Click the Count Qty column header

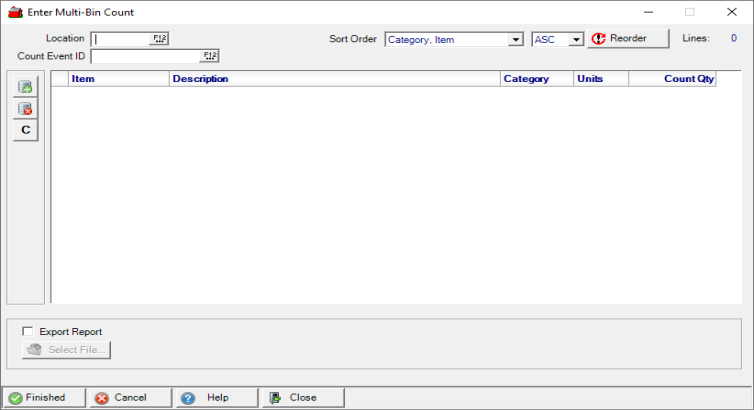672,79
